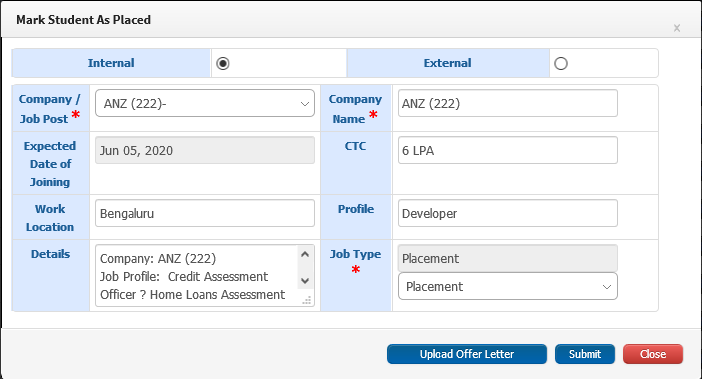Click the Profile input field
702x379 pixels.
508,213
